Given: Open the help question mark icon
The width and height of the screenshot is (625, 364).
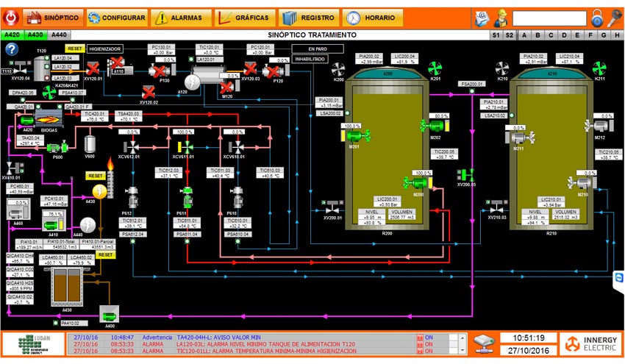Looking at the screenshot, I should (12, 49).
